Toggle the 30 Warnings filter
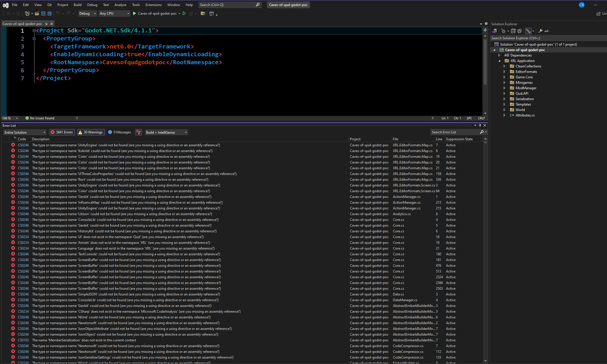 90,132
